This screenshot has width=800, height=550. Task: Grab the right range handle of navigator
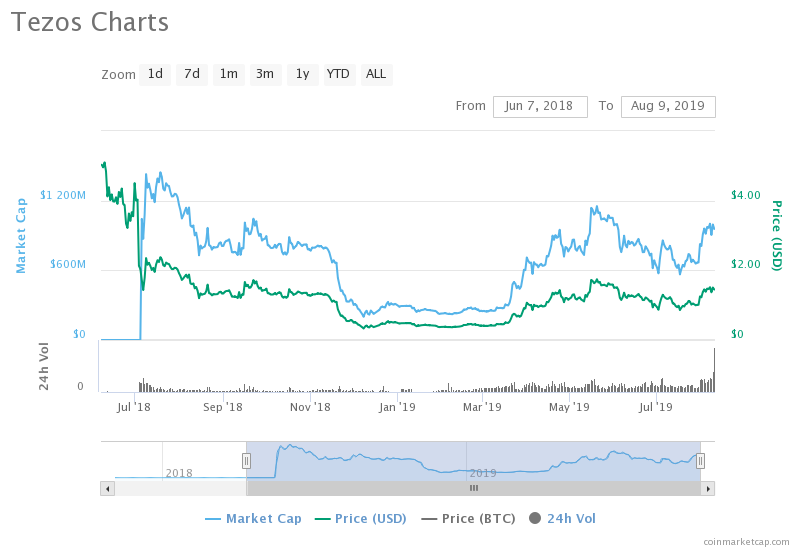click(x=701, y=461)
